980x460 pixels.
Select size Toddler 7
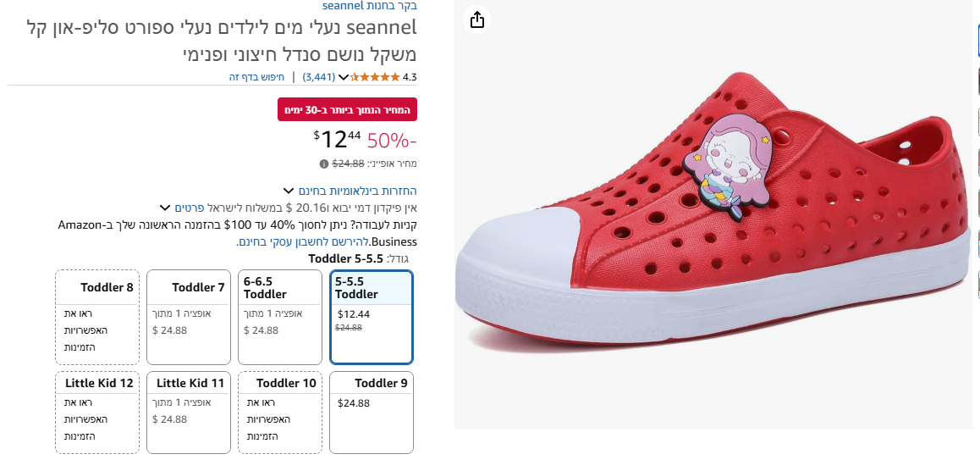[x=188, y=316]
